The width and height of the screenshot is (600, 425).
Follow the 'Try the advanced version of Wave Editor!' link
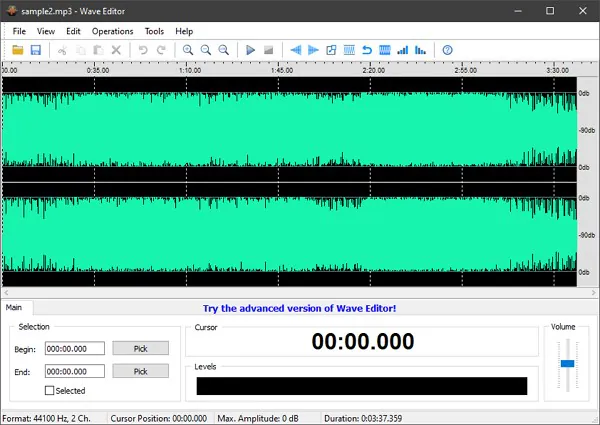click(x=299, y=308)
